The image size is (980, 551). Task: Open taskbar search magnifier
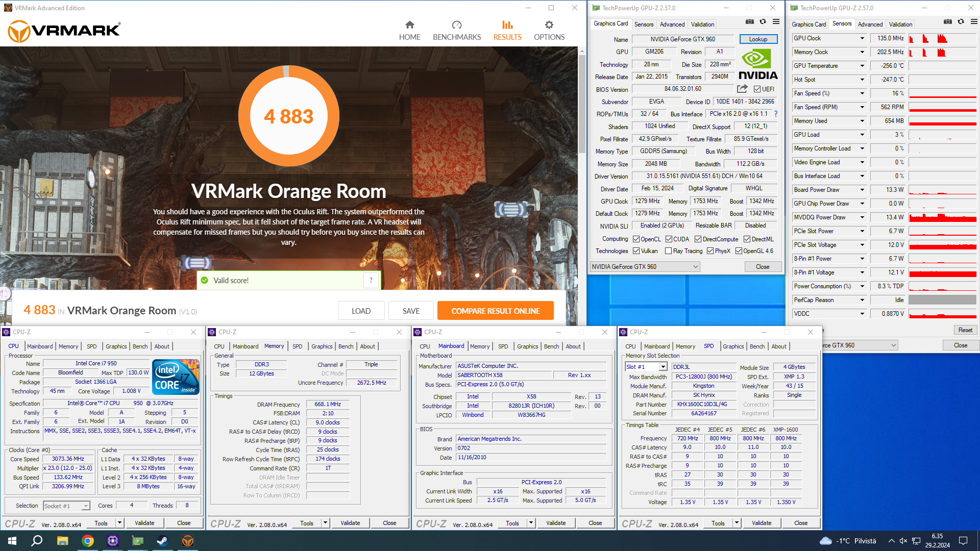click(37, 541)
